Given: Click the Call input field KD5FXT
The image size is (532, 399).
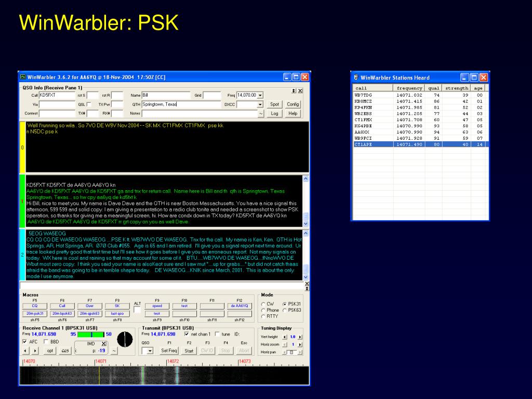Looking at the screenshot, I should click(57, 96).
